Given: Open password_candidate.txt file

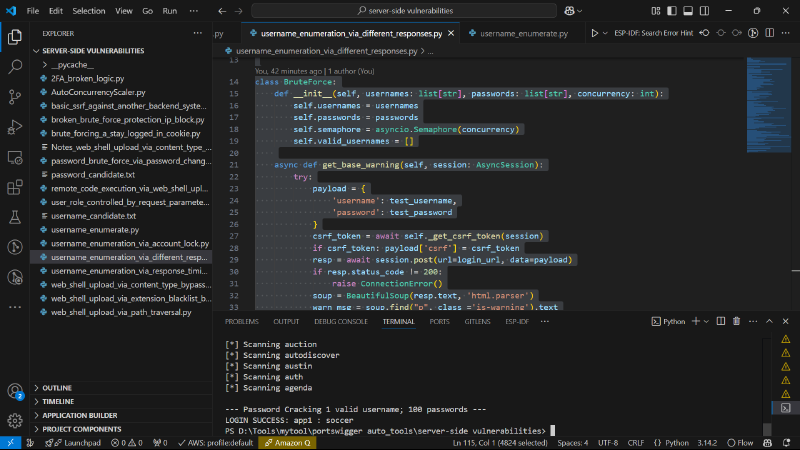Looking at the screenshot, I should point(93,174).
